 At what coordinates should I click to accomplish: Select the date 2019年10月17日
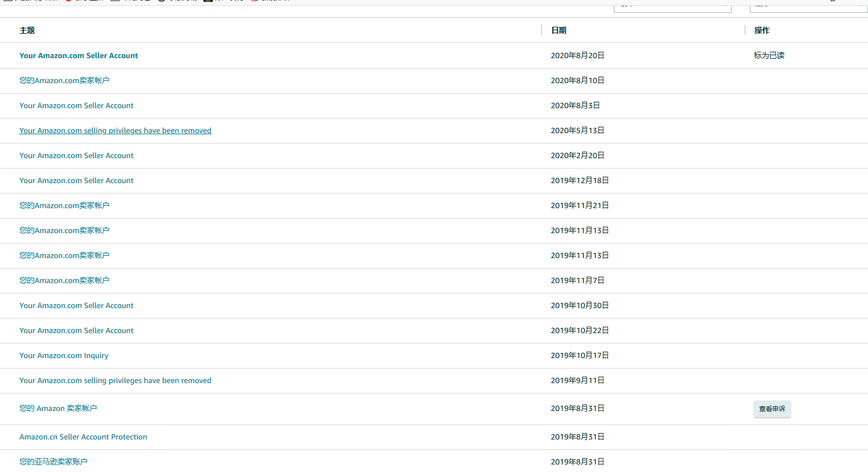580,356
